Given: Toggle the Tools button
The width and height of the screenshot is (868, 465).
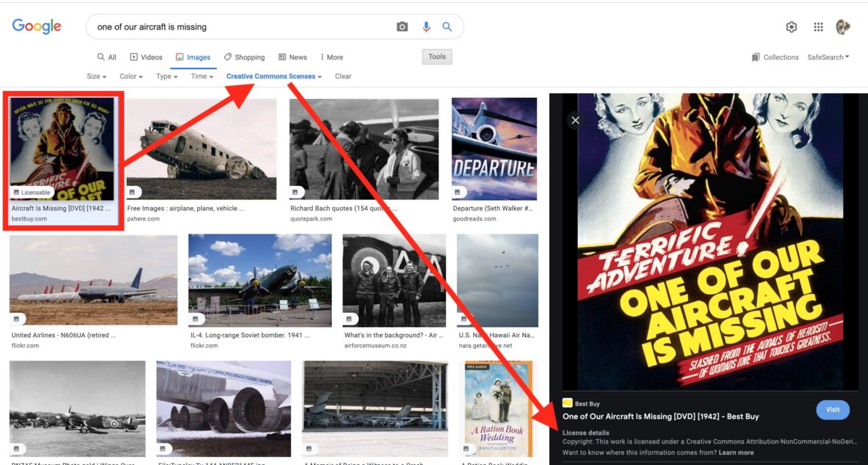Looking at the screenshot, I should tap(437, 56).
